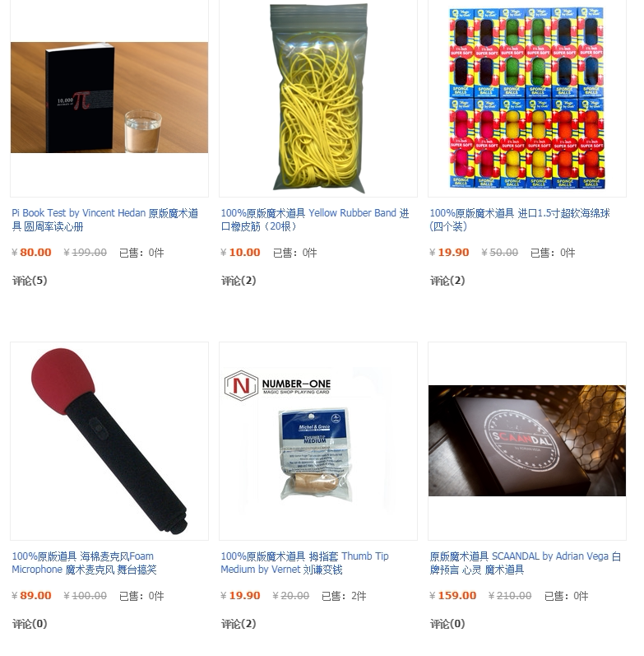Open the foam microphone product image

click(109, 441)
